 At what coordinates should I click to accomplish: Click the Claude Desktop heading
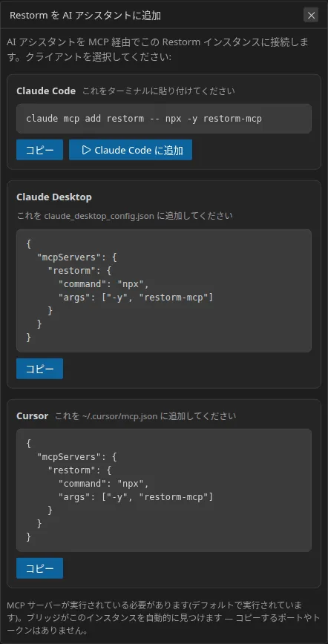click(x=54, y=197)
